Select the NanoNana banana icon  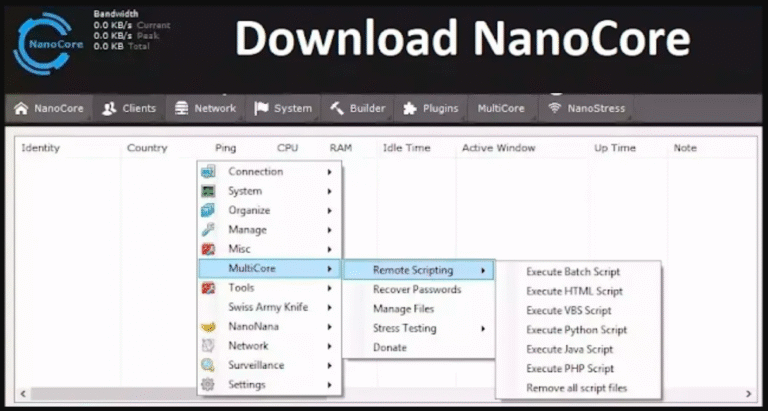(208, 327)
